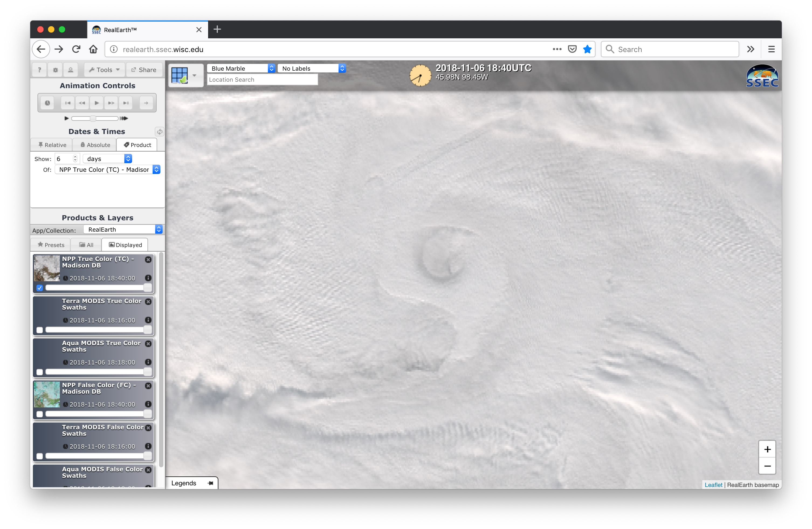Enable Terra MODIS True Color Swaths checkbox
Viewport: 812px width, 529px height.
(40, 330)
